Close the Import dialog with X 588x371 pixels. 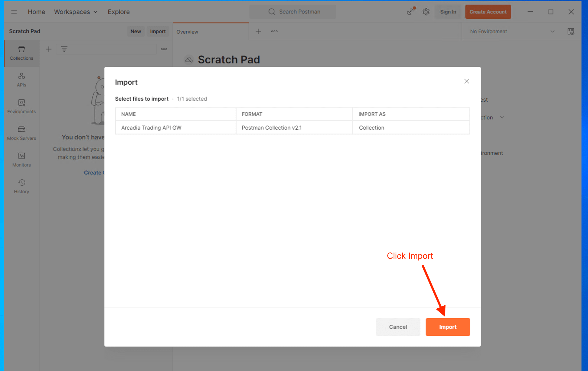466,81
